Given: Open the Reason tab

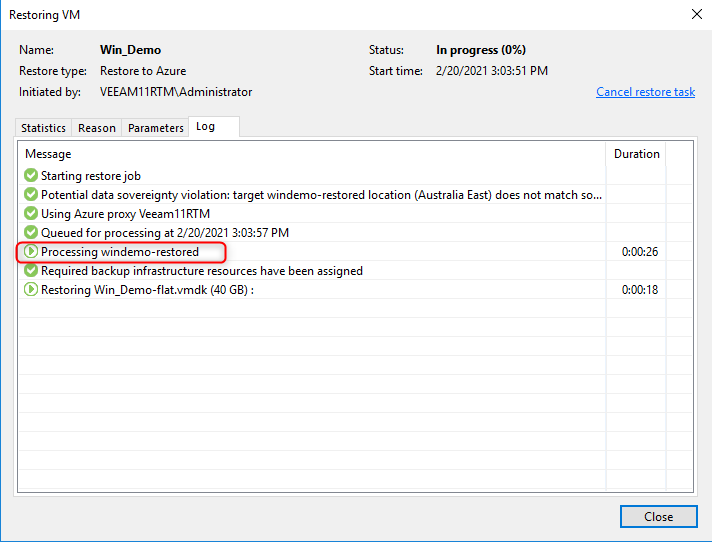Looking at the screenshot, I should pos(97,128).
